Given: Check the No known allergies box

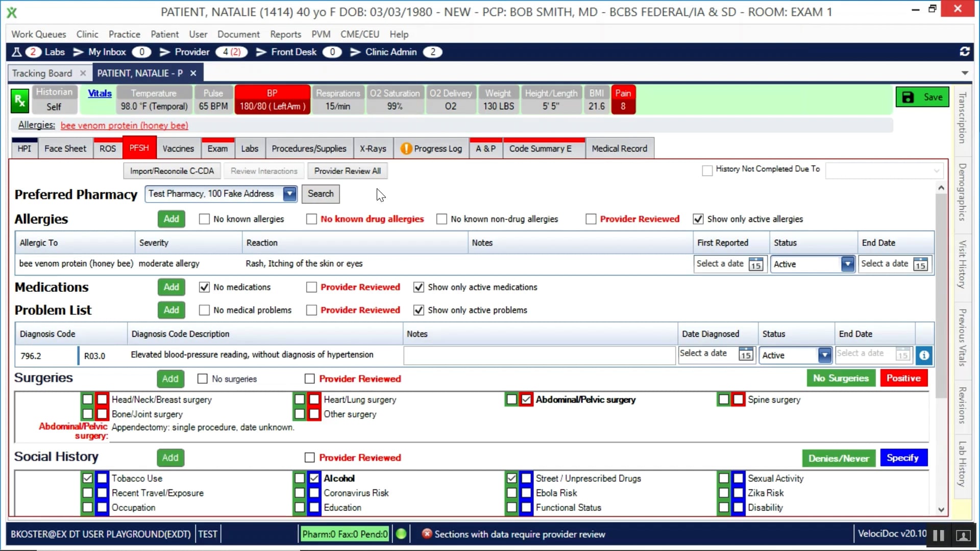Looking at the screenshot, I should tap(204, 219).
